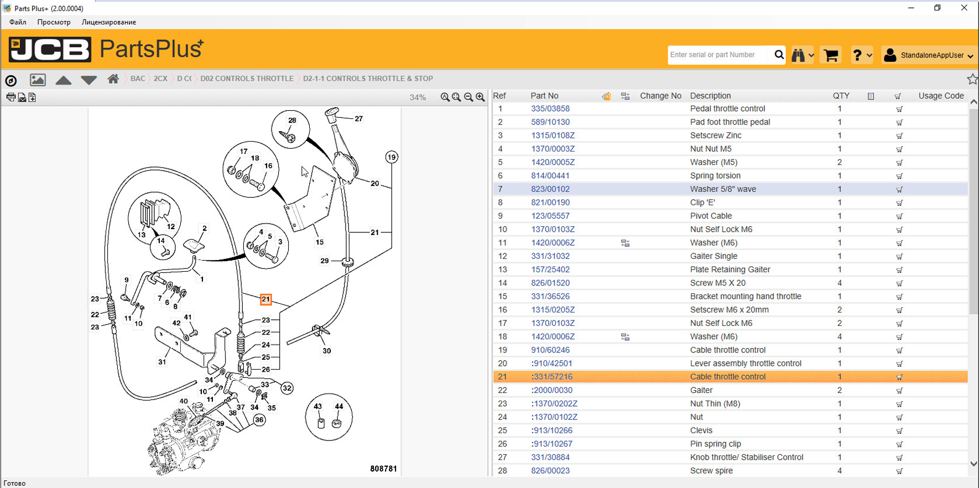Expand the binoculars search dropdown
This screenshot has width=980, height=488.
(802, 55)
